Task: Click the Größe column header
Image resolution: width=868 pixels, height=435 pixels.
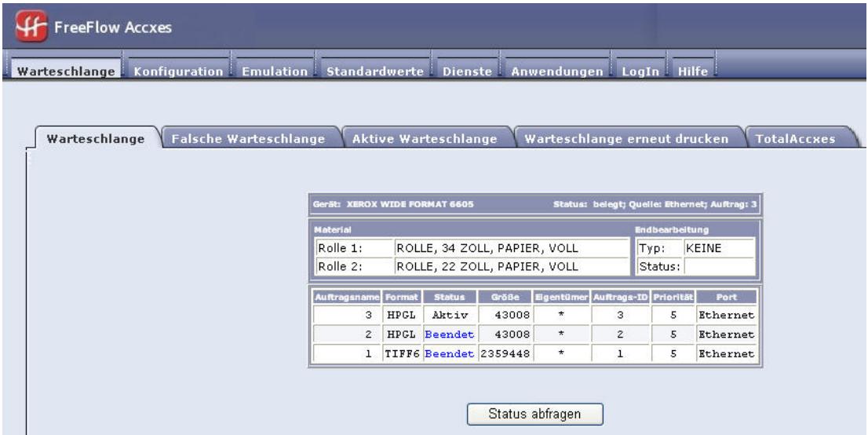Action: [x=505, y=297]
